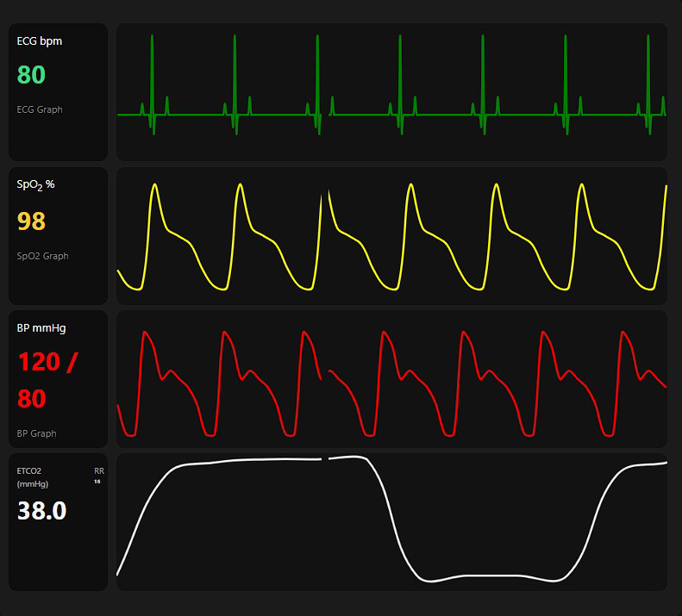
Task: Click the red BP waveform graph
Action: pos(391,379)
